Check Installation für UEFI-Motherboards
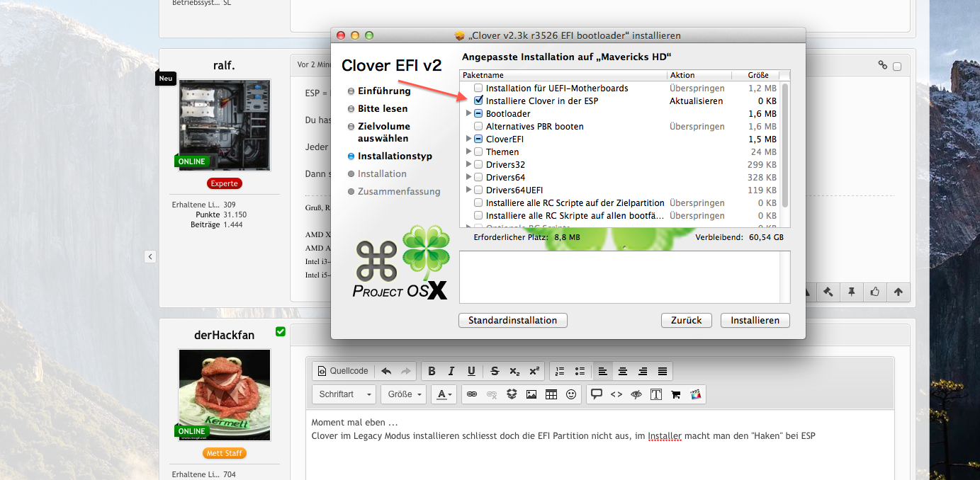Image resolution: width=980 pixels, height=480 pixels. point(479,88)
